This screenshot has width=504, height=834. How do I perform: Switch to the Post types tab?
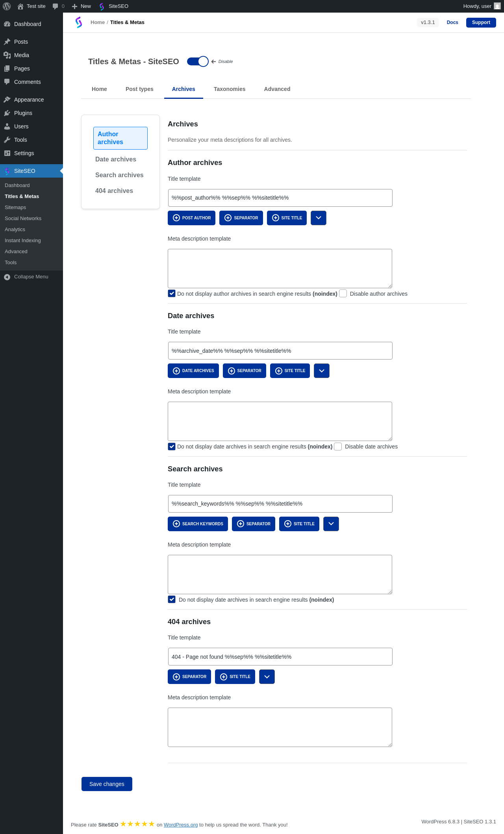click(139, 89)
